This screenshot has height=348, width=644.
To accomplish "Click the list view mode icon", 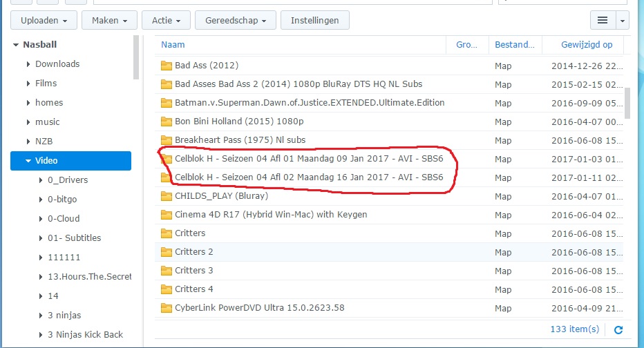I will click(x=602, y=21).
